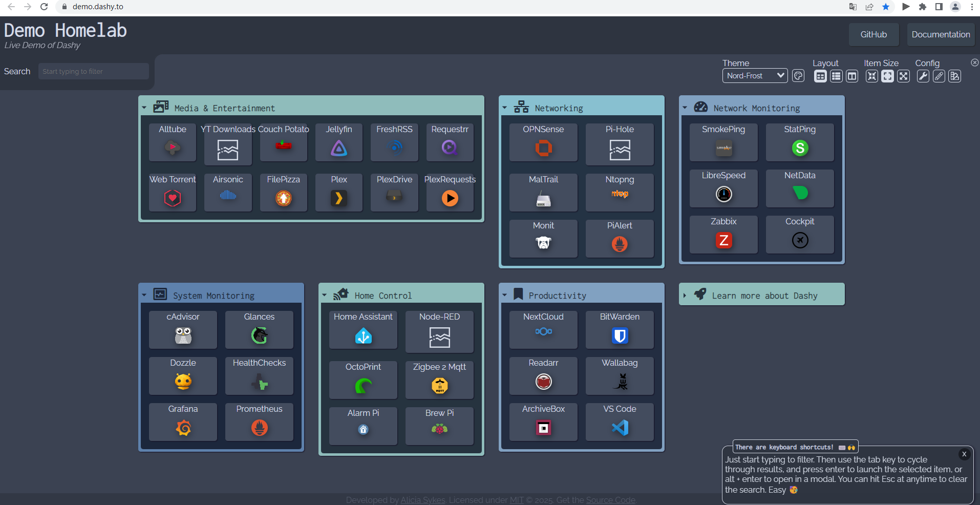Open Zigbee 2 Mqtt tile
This screenshot has width=980, height=505.
coord(439,380)
